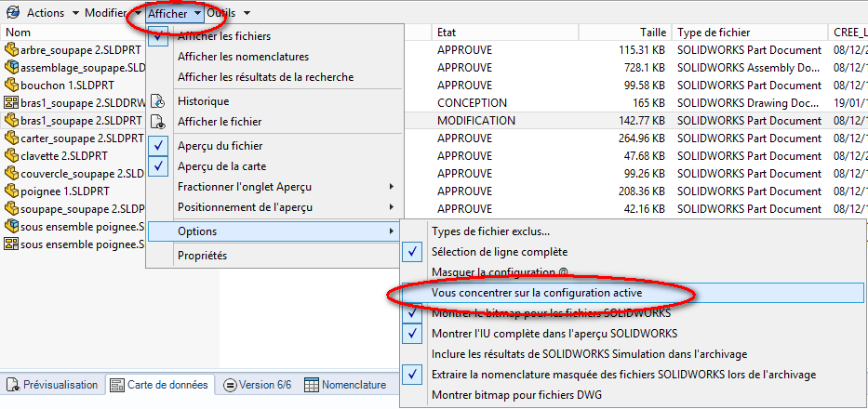Image resolution: width=868 pixels, height=409 pixels.
Task: Close the Afficher dropdown menu
Action: pyautogui.click(x=174, y=13)
